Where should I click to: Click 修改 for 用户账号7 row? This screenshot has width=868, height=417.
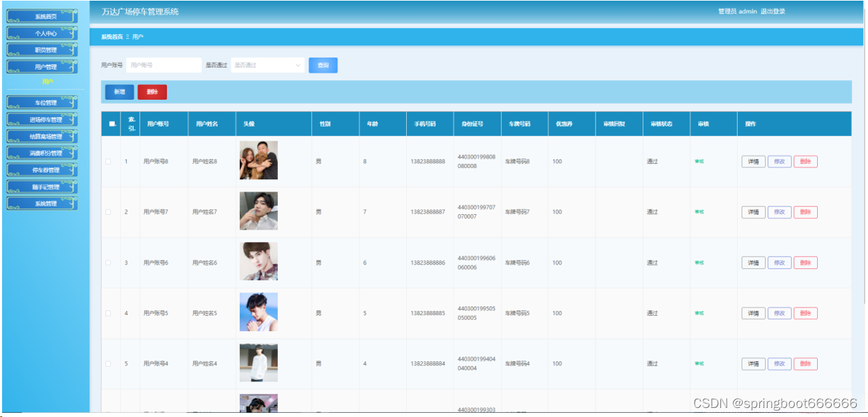tap(780, 212)
